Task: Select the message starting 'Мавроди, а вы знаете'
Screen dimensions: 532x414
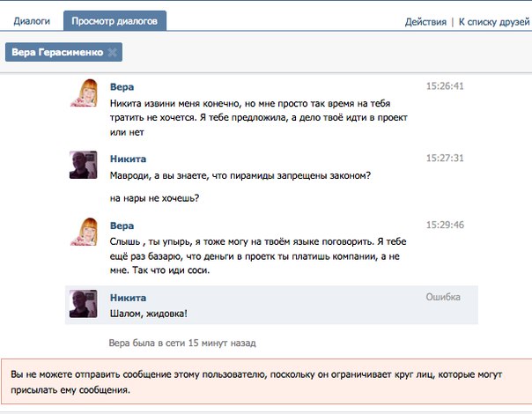Action: click(x=240, y=176)
